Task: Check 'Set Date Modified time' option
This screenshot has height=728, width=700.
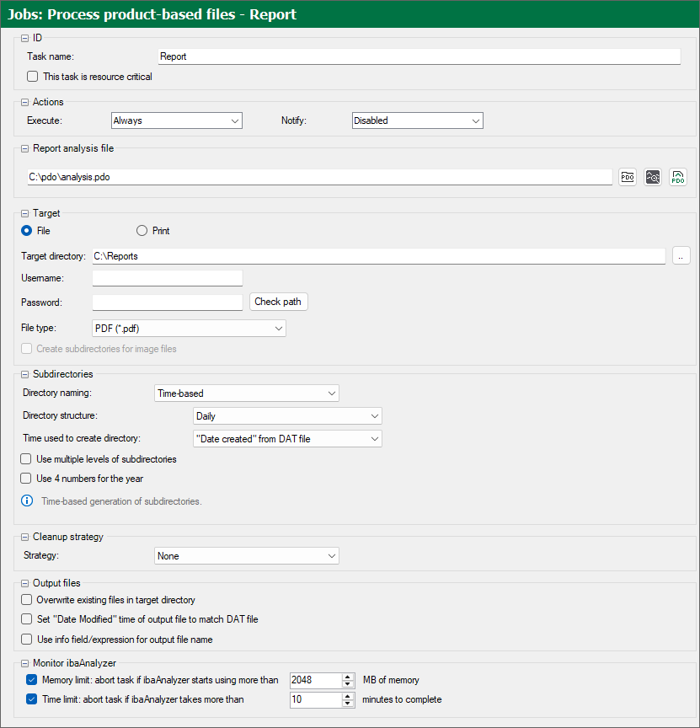Action: 26,619
